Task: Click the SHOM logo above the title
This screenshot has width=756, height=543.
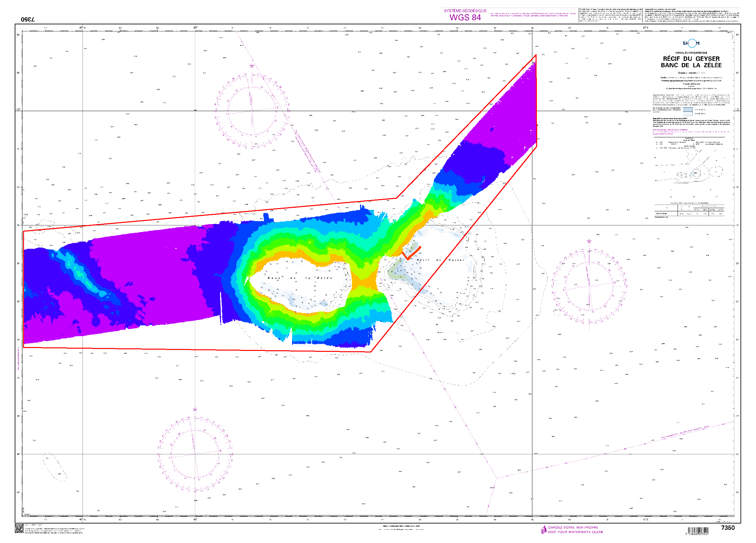Action: (691, 43)
